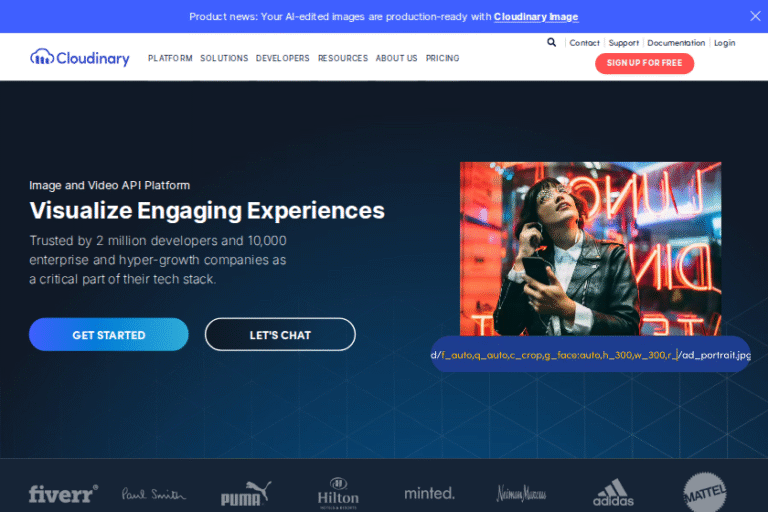
Task: Open the Documentation link
Action: pyautogui.click(x=676, y=43)
